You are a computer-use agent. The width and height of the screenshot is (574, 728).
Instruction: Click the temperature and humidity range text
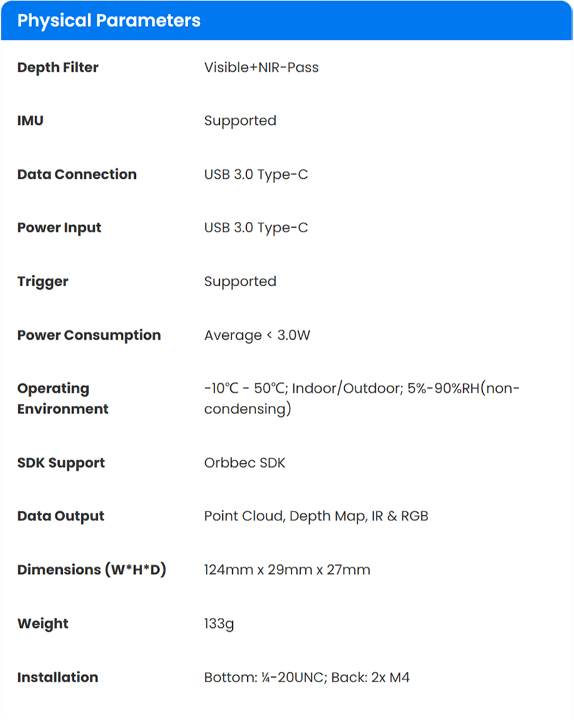pos(362,398)
